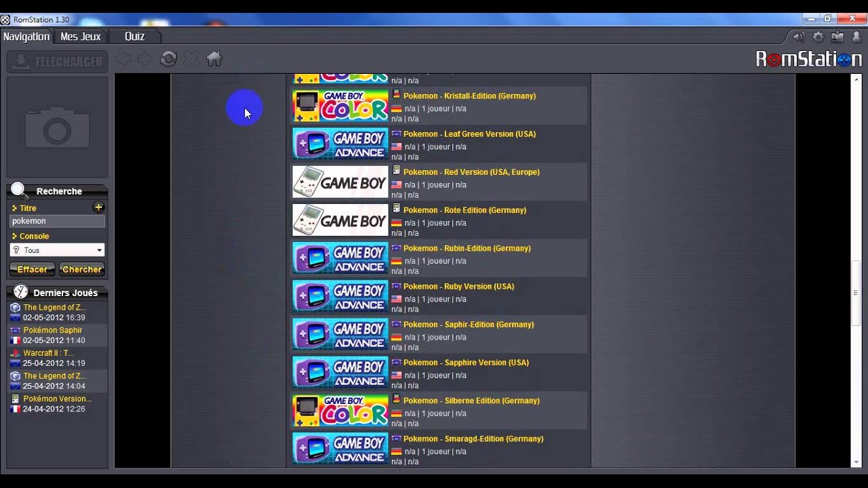Image resolution: width=868 pixels, height=488 pixels.
Task: Click the Game Boy Advance logo for Saphir-Edition
Action: [x=340, y=334]
